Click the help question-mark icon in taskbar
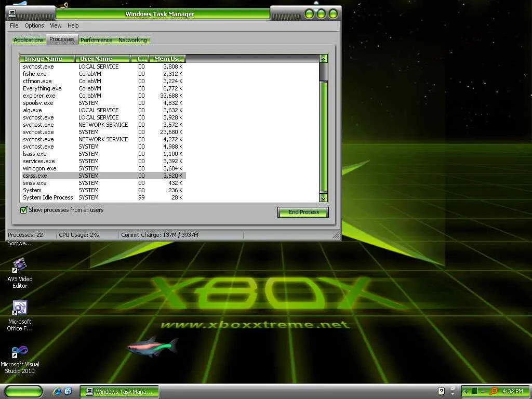The width and height of the screenshot is (532, 399). [x=441, y=391]
